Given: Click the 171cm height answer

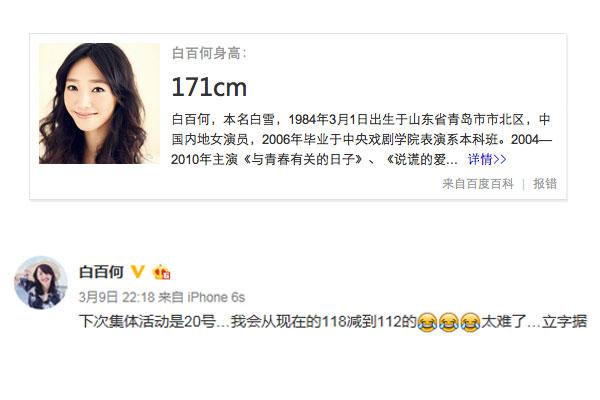Looking at the screenshot, I should coord(209,87).
